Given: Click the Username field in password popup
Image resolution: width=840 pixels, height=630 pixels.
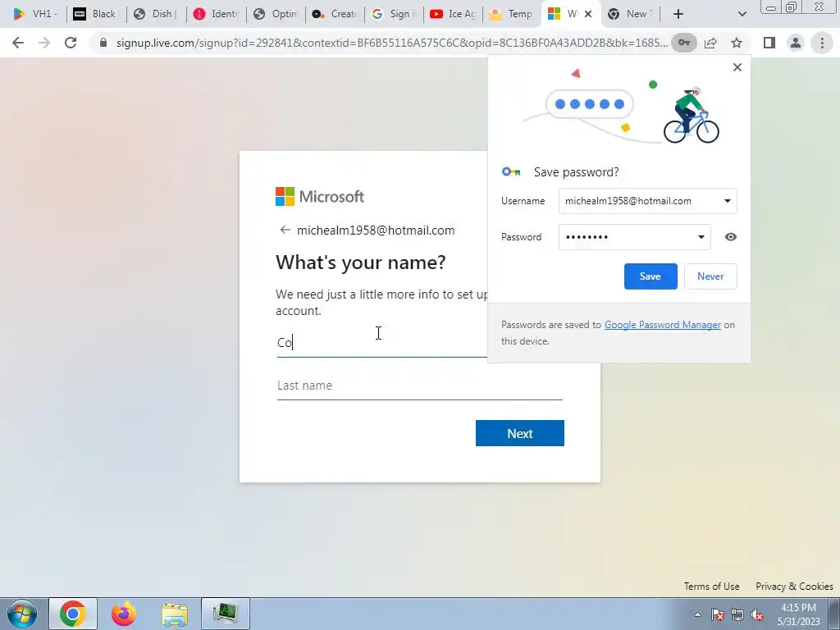Looking at the screenshot, I should point(648,201).
